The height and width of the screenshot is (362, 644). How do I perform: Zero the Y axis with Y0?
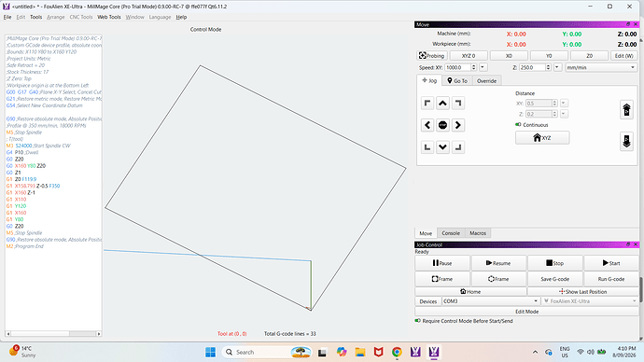tap(549, 55)
